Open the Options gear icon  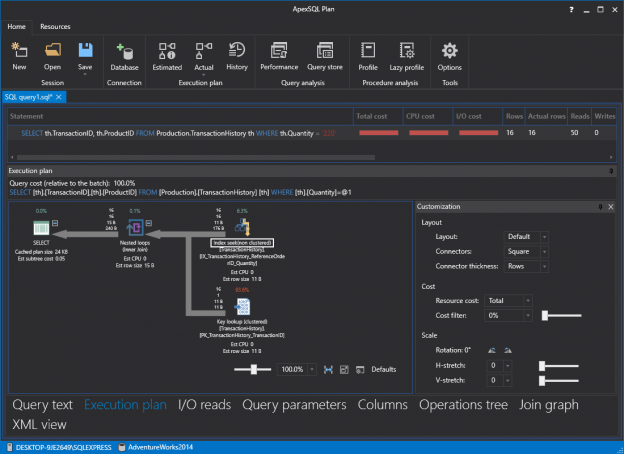pyautogui.click(x=450, y=51)
